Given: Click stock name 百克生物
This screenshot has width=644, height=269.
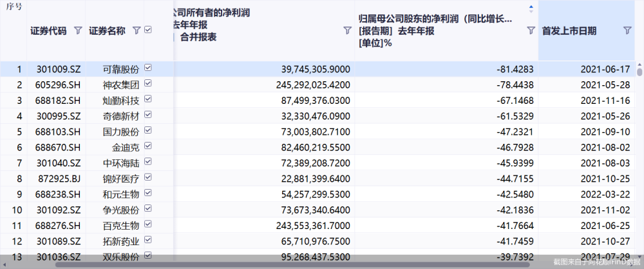Looking at the screenshot, I should point(121,226).
